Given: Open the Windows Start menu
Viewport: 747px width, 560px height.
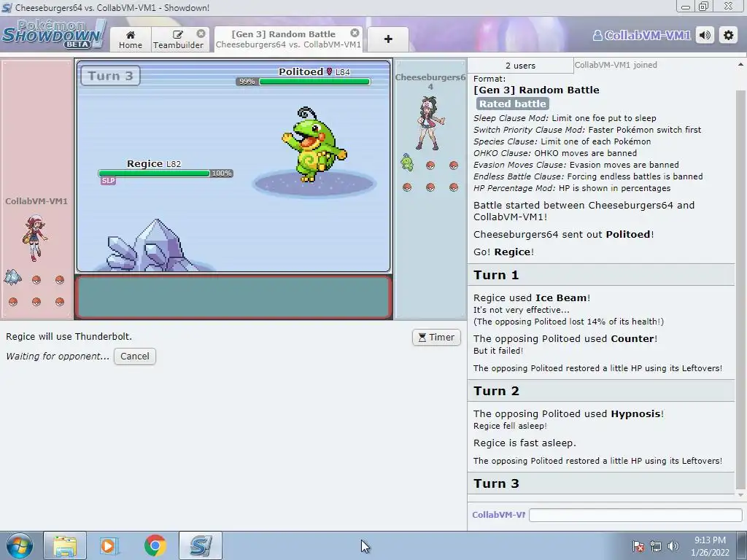Looking at the screenshot, I should (x=20, y=545).
